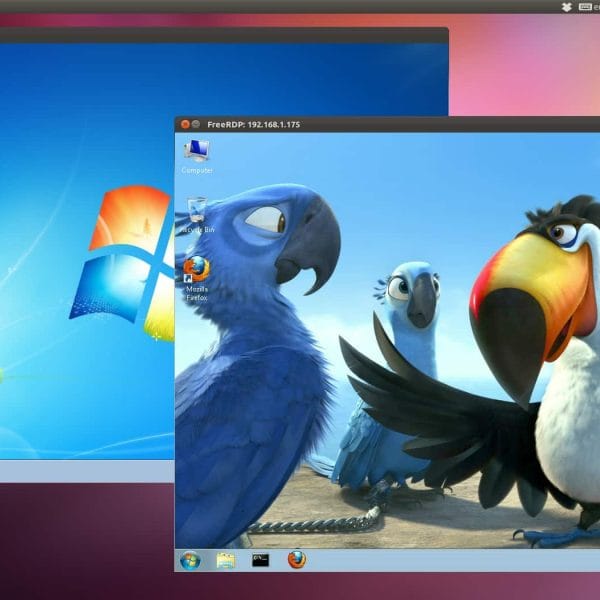Open the Computer desktop icon in FreeRDP window
This screenshot has width=600, height=600.
pos(197,150)
